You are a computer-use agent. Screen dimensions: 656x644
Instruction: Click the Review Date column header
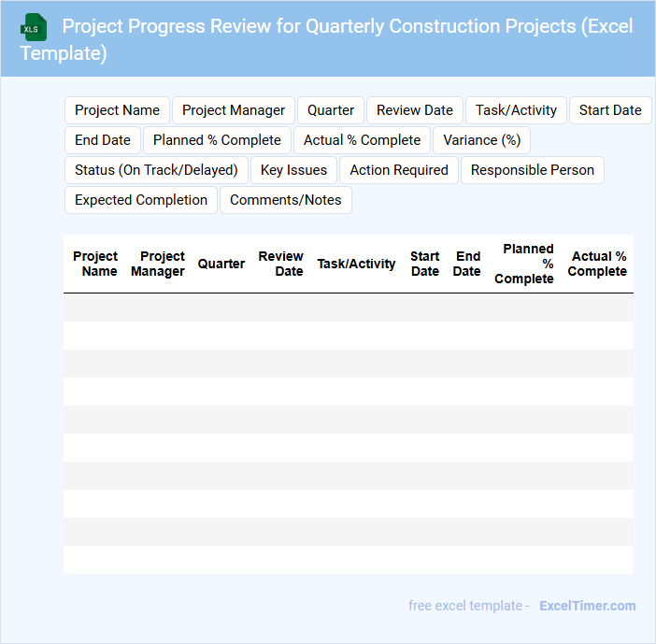(280, 264)
